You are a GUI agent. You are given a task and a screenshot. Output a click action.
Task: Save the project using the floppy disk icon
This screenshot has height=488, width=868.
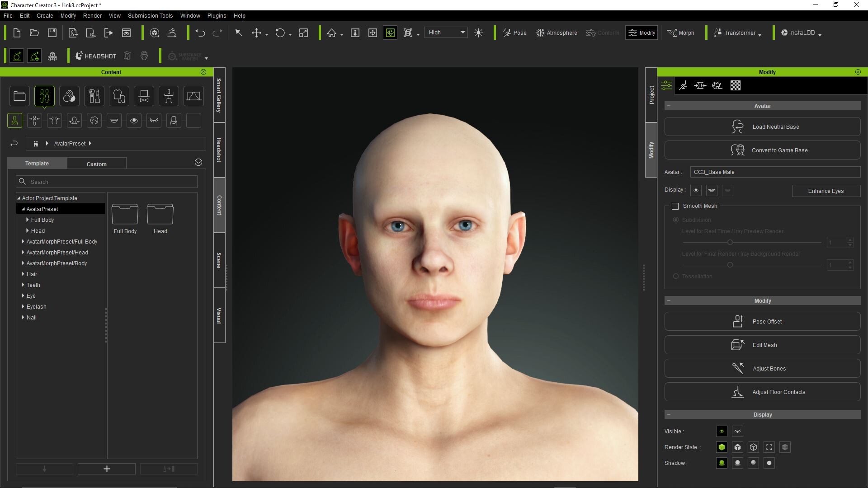52,33
